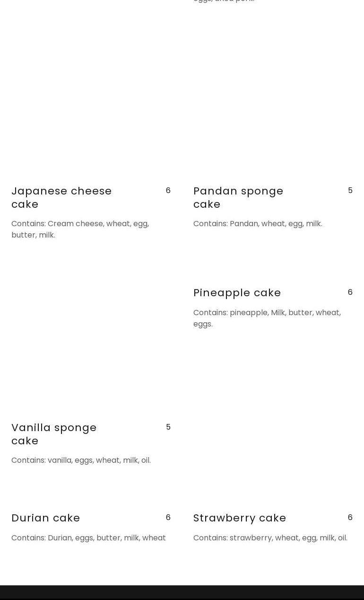Viewport: 364px width, 600px height.
Task: Click the Durian ingredients description
Action: tap(88, 538)
